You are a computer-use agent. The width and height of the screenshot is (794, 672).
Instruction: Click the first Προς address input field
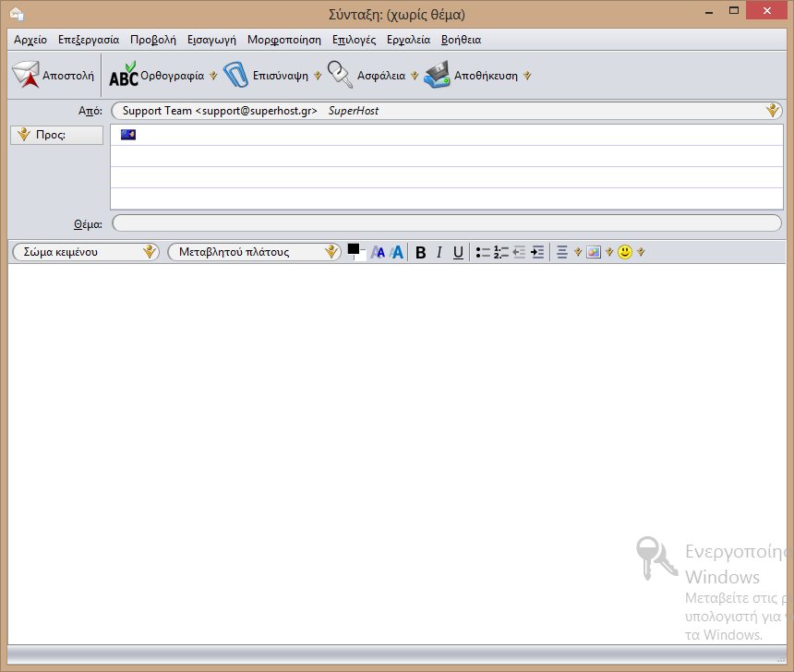(447, 135)
